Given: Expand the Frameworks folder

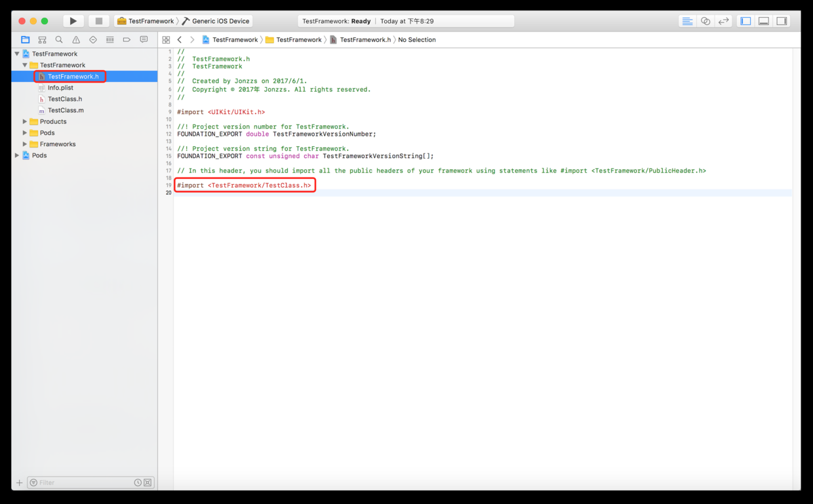Looking at the screenshot, I should (25, 144).
